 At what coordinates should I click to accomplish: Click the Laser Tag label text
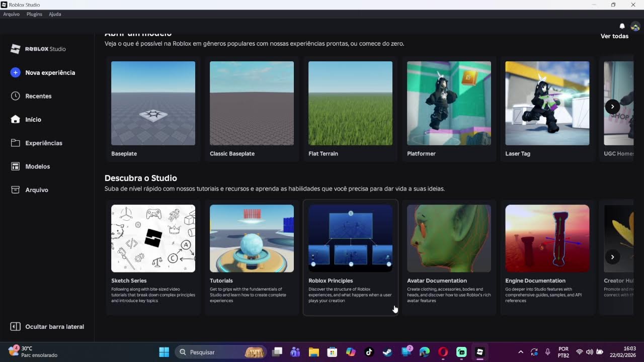click(518, 154)
